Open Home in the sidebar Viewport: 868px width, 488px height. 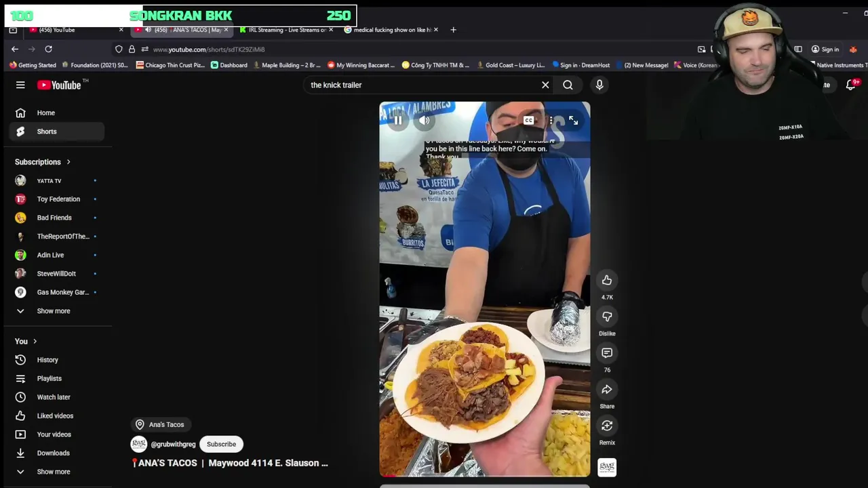click(x=57, y=113)
